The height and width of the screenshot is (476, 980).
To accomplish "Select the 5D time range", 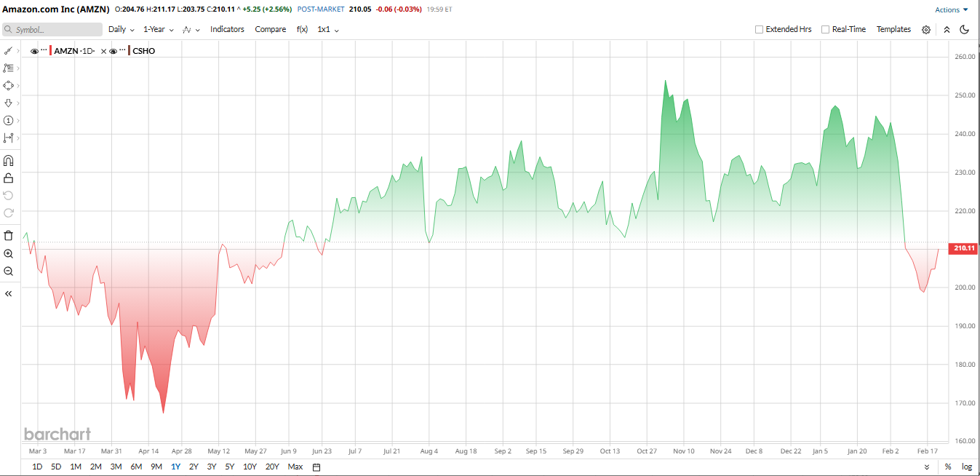I will coord(56,467).
